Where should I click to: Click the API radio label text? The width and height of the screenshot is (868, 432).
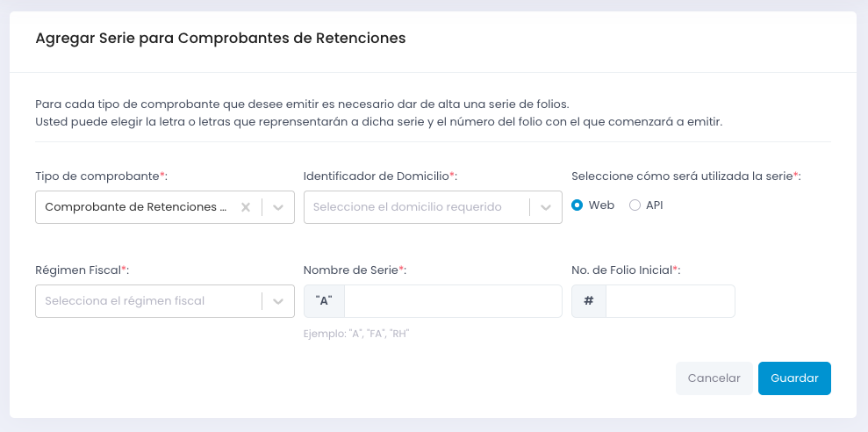coord(655,205)
